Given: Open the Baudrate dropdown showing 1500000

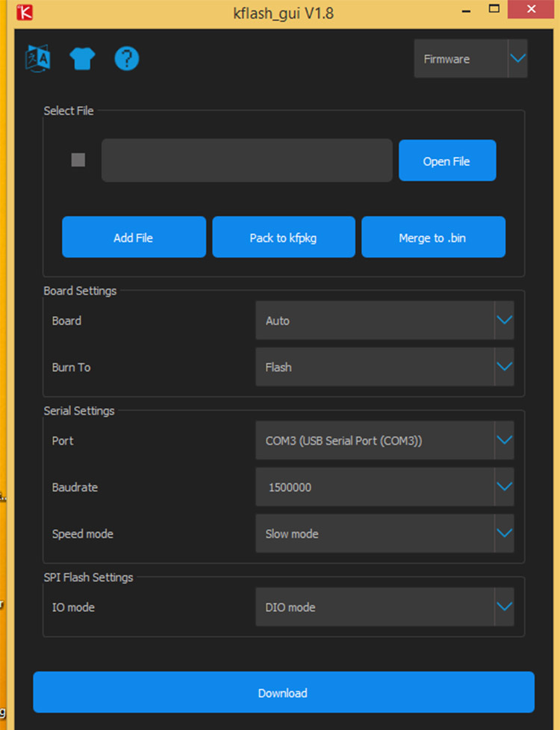Looking at the screenshot, I should point(385,487).
